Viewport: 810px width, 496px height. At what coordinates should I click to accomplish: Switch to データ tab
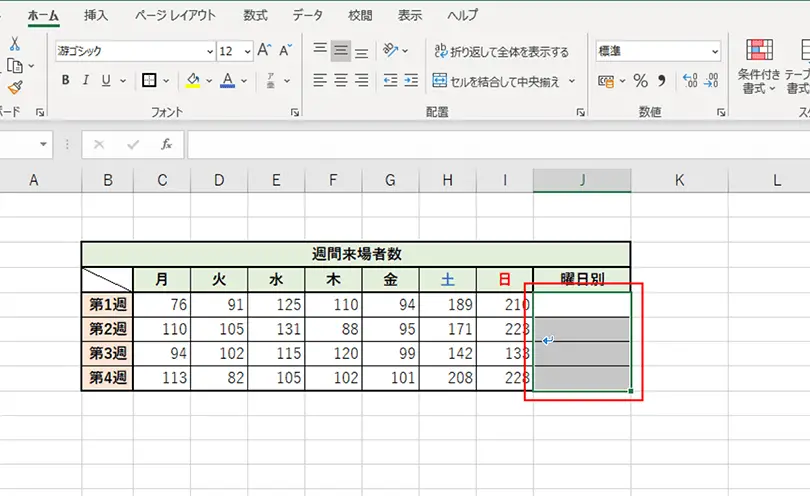pyautogui.click(x=307, y=16)
